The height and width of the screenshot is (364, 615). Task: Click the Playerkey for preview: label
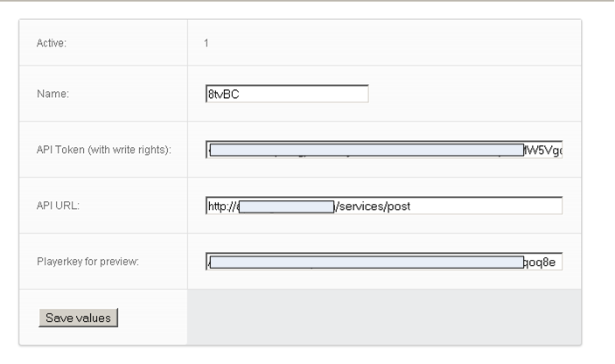[x=86, y=262]
